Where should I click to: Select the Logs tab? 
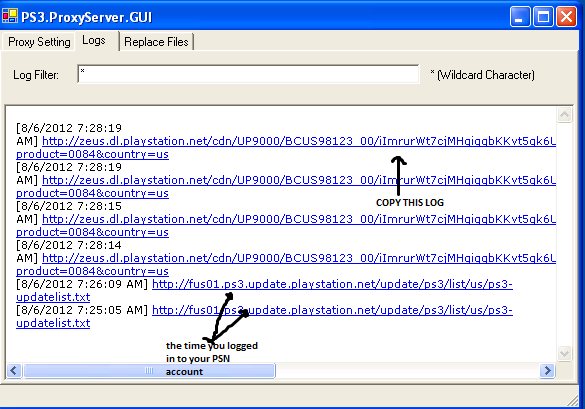click(94, 40)
